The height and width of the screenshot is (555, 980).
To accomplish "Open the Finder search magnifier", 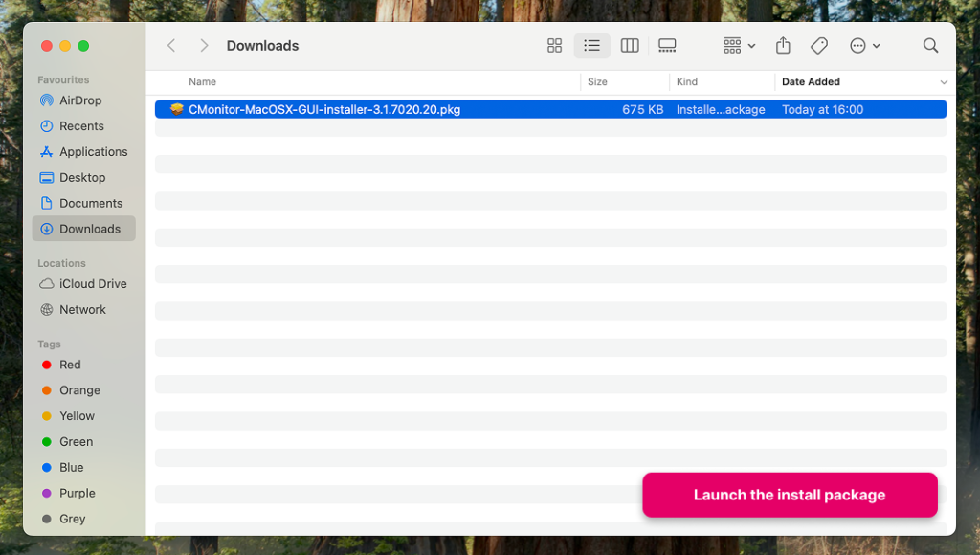I will click(930, 46).
